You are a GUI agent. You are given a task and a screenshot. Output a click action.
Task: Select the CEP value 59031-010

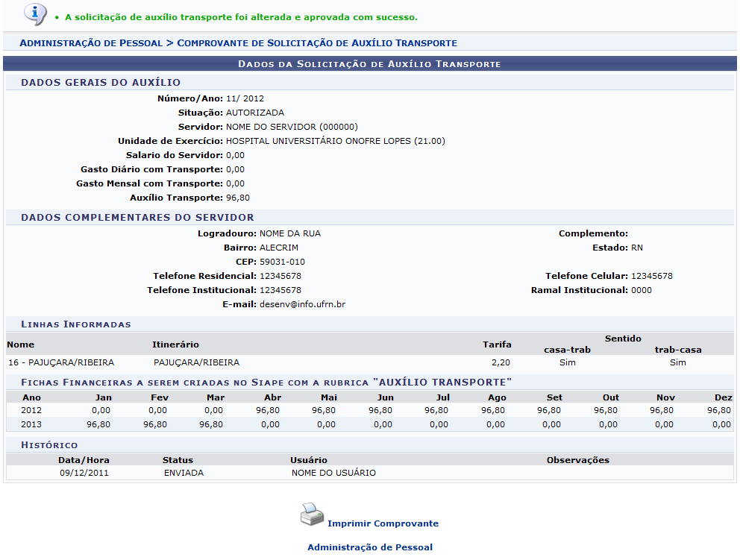click(282, 262)
